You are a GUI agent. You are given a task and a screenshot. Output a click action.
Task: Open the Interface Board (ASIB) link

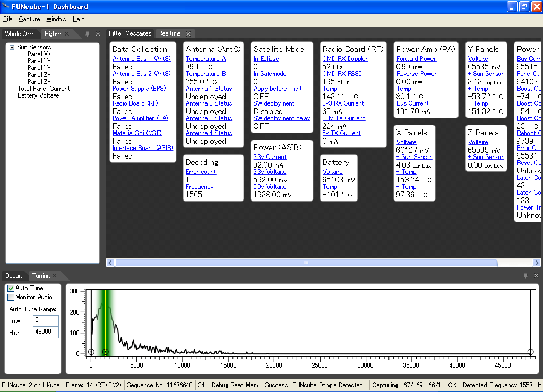coord(143,148)
